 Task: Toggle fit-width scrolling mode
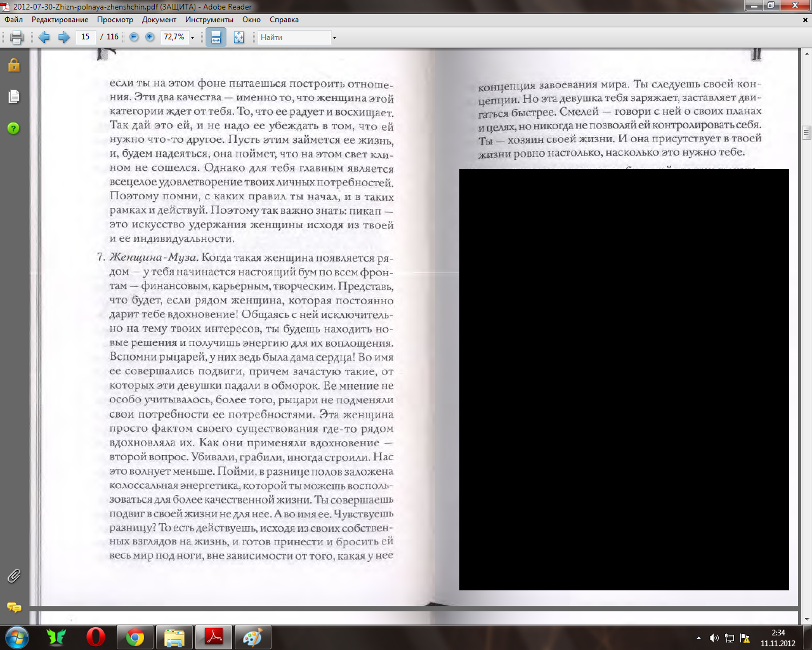click(216, 37)
